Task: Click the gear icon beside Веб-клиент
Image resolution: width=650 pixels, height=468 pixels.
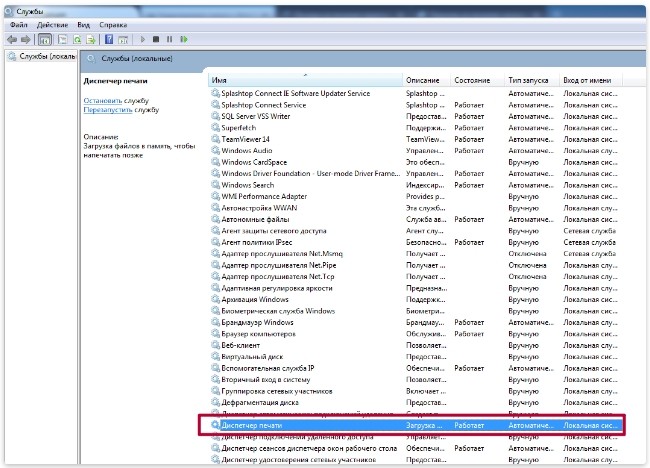Action: 216,345
